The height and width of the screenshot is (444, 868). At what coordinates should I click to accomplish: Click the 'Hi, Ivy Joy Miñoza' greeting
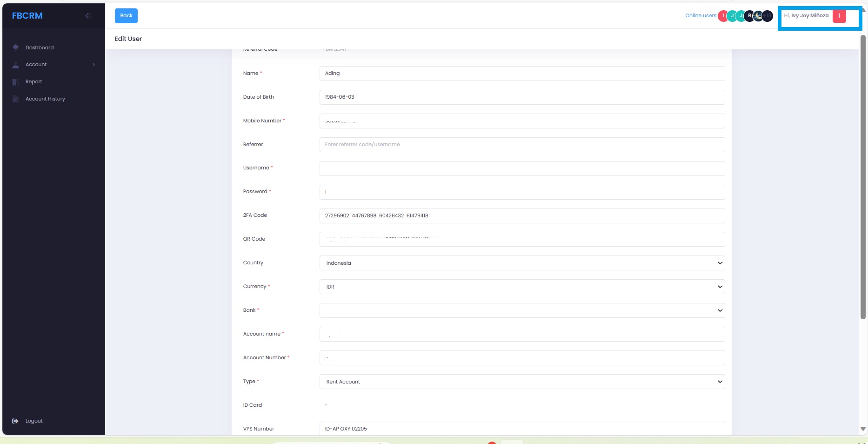[x=806, y=15]
